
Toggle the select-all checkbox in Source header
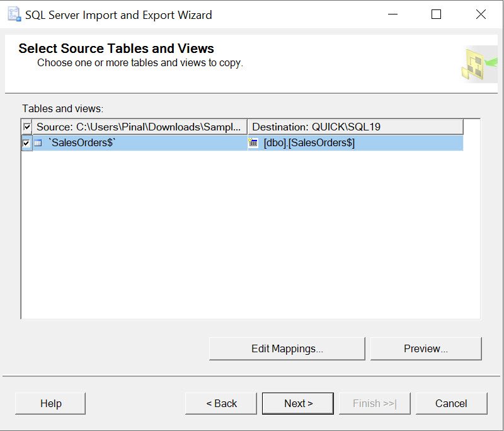(x=27, y=127)
